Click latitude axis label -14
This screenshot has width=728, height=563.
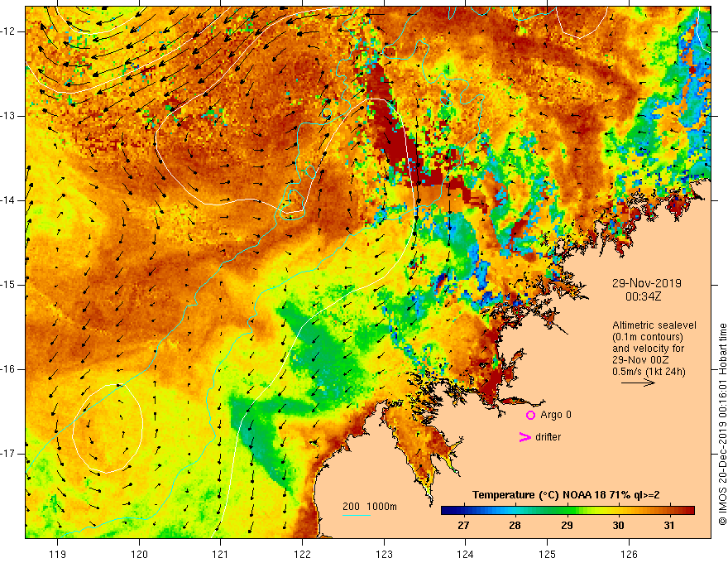[8, 200]
